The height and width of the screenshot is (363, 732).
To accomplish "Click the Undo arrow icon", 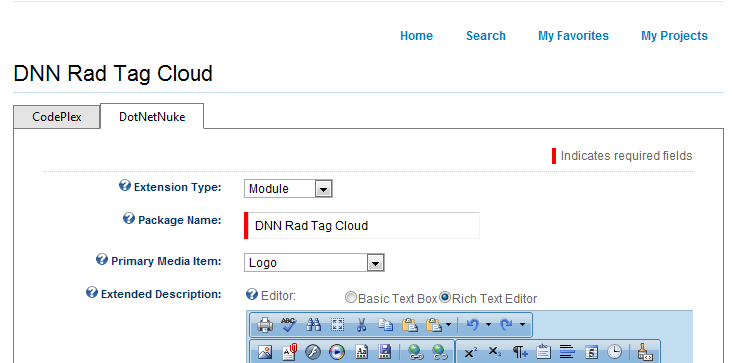I will (472, 324).
